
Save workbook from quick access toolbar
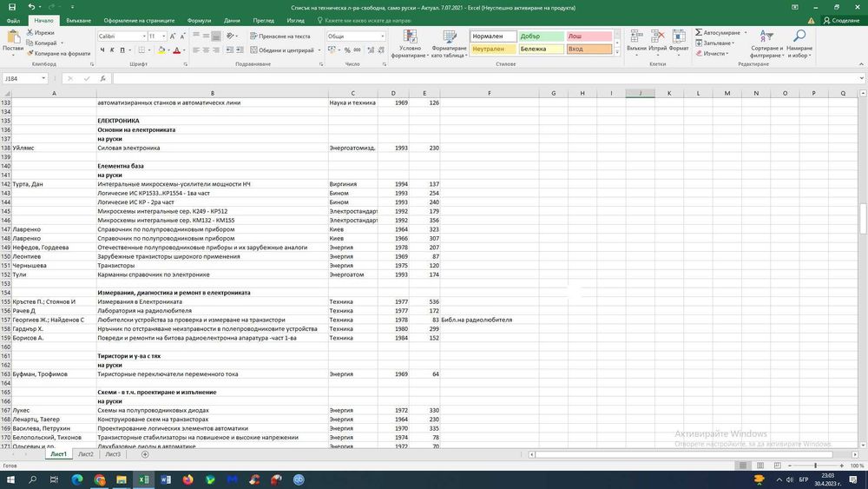[x=11, y=7]
